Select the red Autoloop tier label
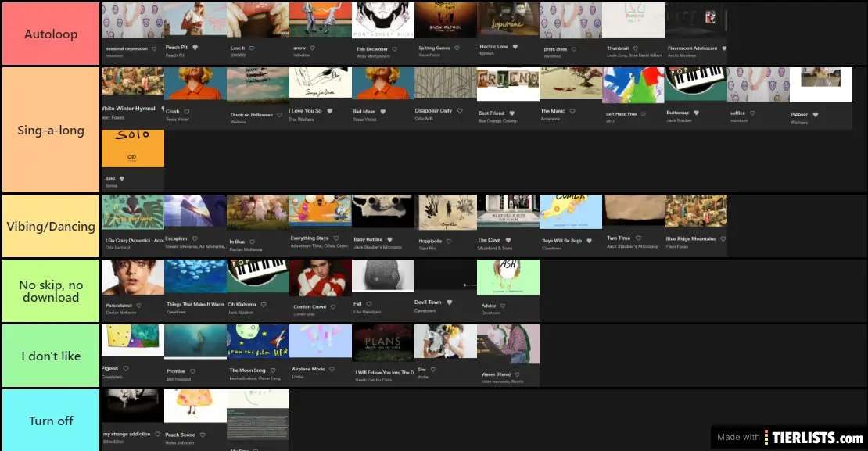 pos(51,34)
